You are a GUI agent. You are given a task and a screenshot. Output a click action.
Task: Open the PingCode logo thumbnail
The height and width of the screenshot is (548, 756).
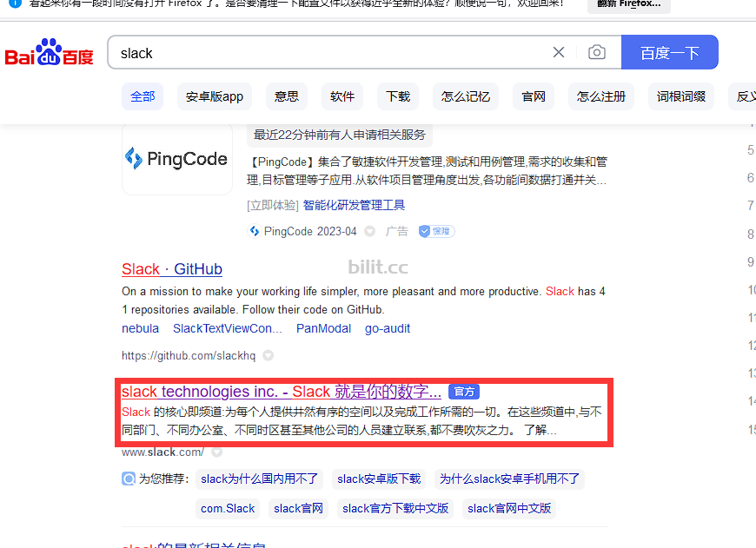pos(177,160)
